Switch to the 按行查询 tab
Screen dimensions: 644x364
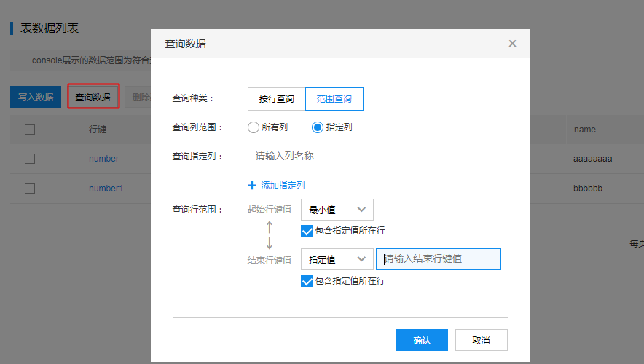pyautogui.click(x=276, y=99)
